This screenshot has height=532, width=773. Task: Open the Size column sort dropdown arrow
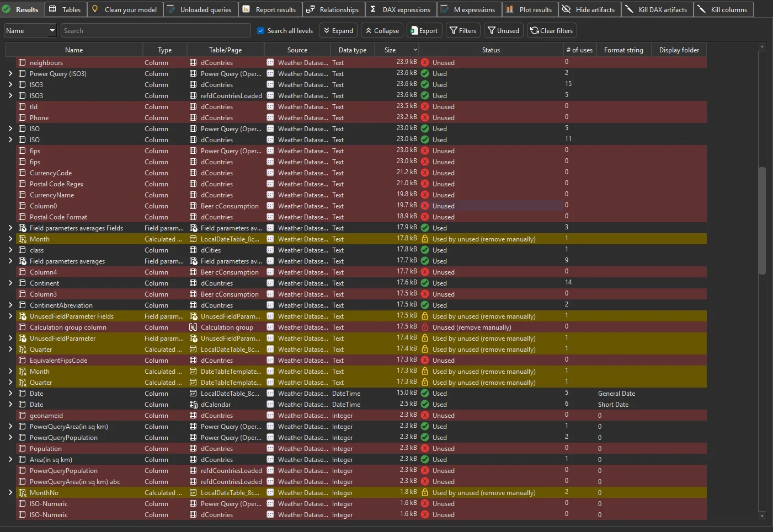(x=415, y=50)
